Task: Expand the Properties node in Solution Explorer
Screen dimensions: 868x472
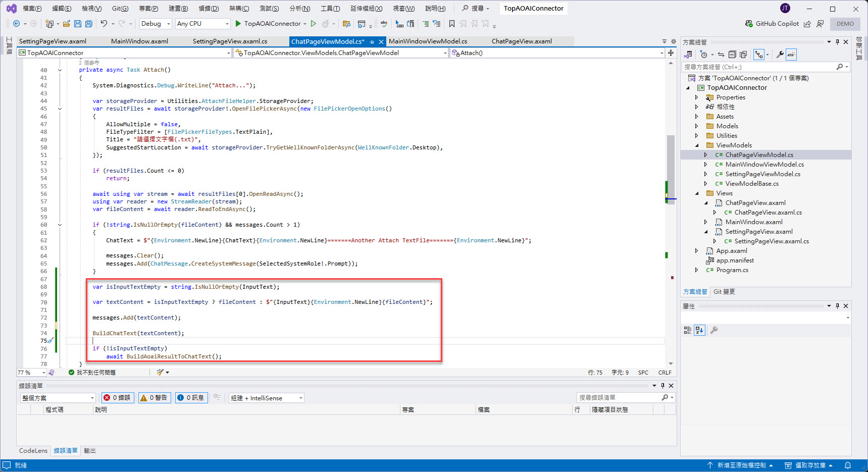Action: point(696,97)
